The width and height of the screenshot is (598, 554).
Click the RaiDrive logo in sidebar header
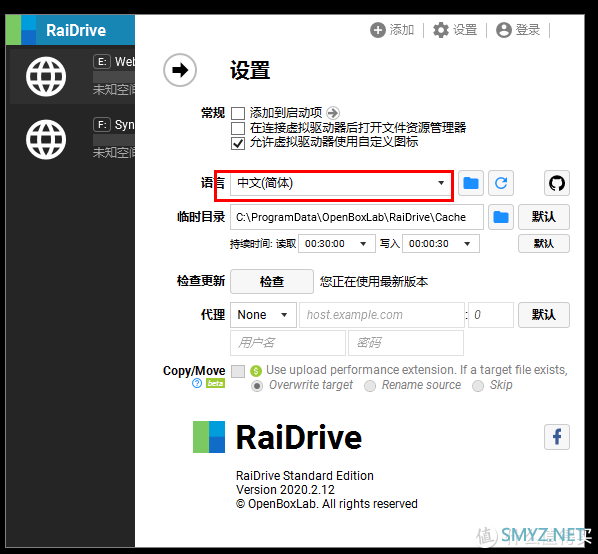click(21, 30)
